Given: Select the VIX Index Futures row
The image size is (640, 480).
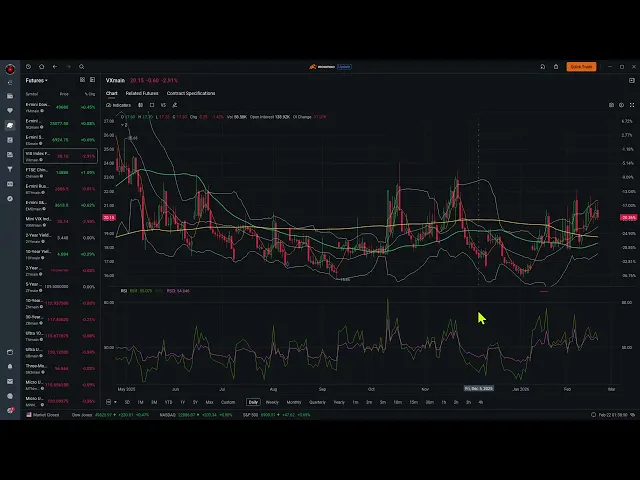Looking at the screenshot, I should tap(60, 156).
